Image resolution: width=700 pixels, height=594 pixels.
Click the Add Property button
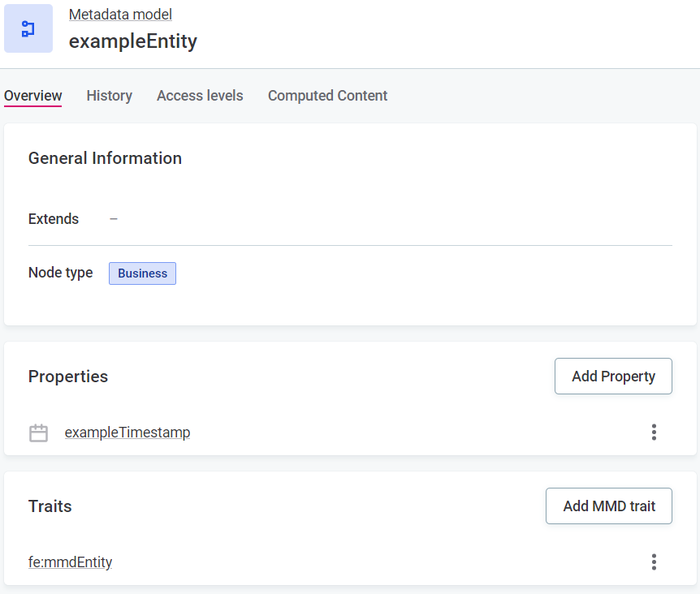[x=613, y=376]
